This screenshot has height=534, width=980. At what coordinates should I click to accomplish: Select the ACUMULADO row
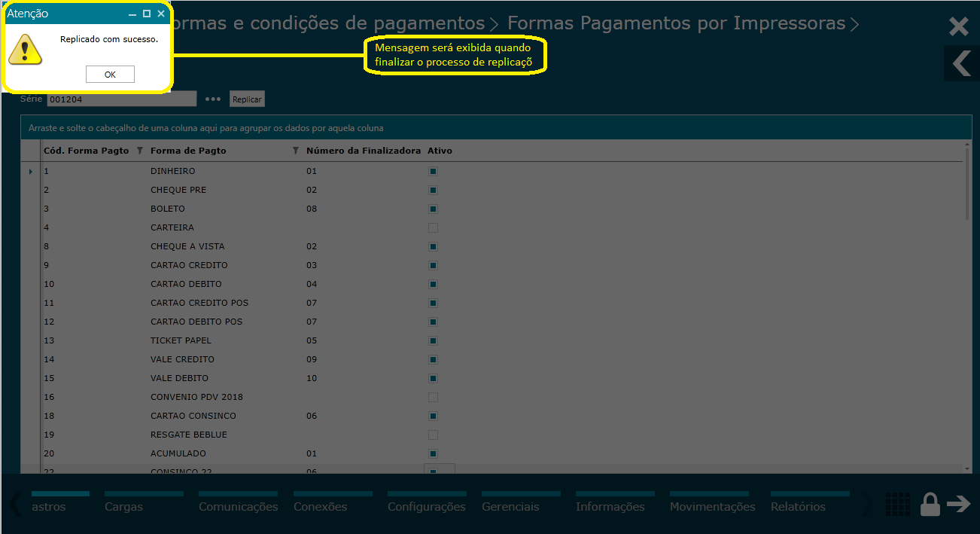tap(492, 453)
